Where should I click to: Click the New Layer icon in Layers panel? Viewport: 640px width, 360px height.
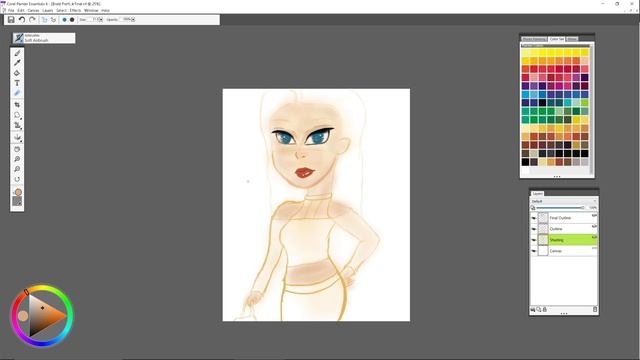(533, 310)
